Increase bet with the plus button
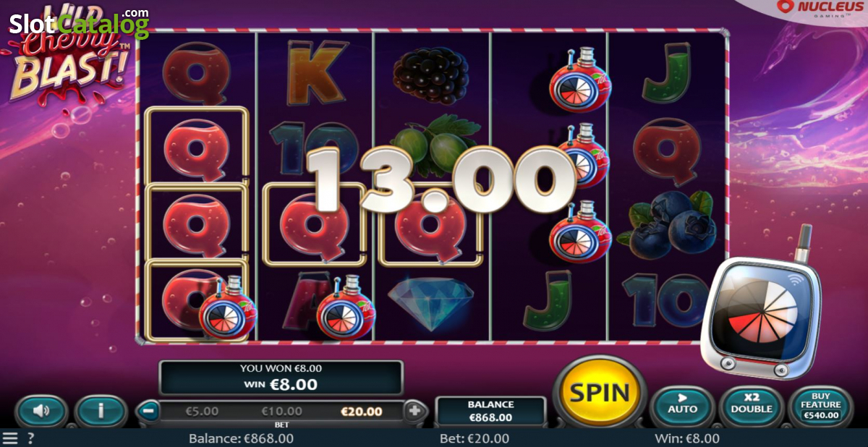868x447 pixels. 414,411
